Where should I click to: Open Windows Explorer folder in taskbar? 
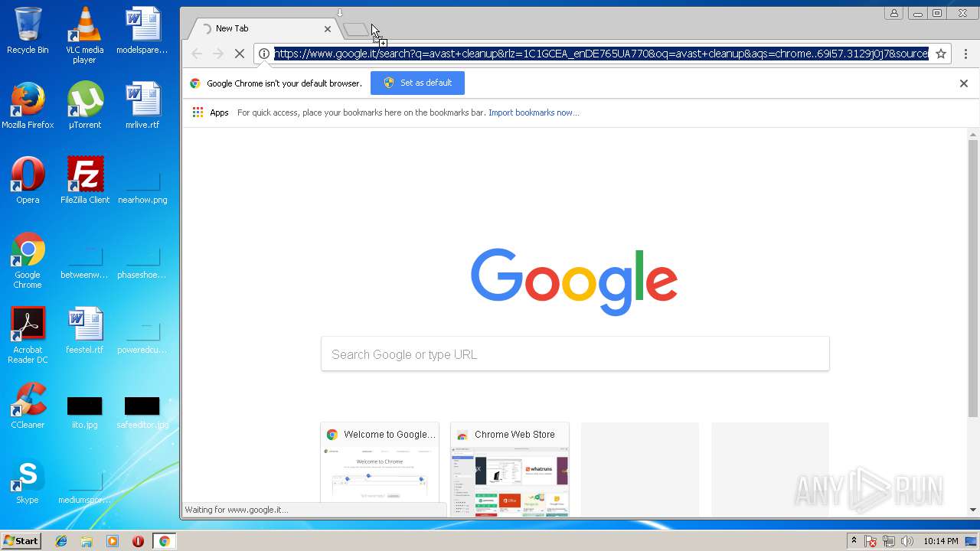87,541
